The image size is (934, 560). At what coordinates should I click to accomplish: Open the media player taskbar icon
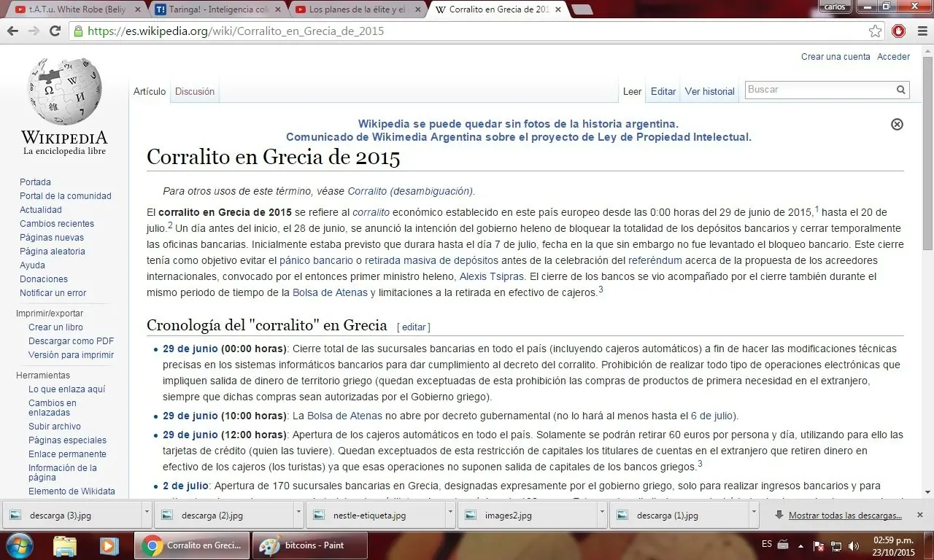click(109, 545)
